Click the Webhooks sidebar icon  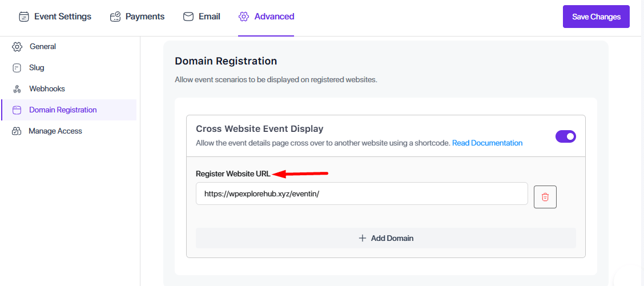17,89
